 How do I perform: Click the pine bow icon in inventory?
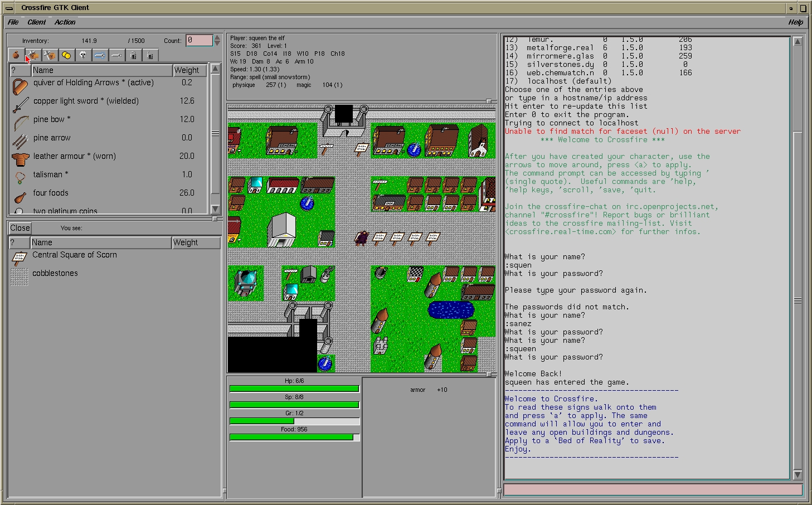(x=20, y=123)
